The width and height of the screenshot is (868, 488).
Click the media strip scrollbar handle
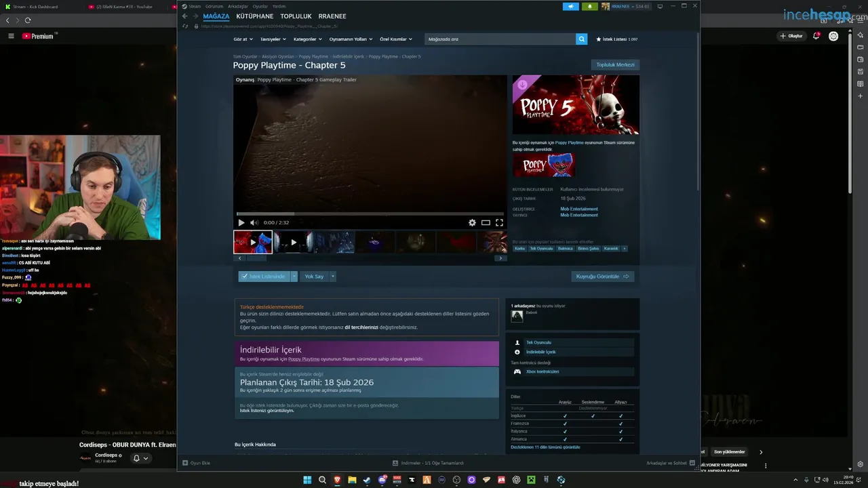(x=256, y=258)
